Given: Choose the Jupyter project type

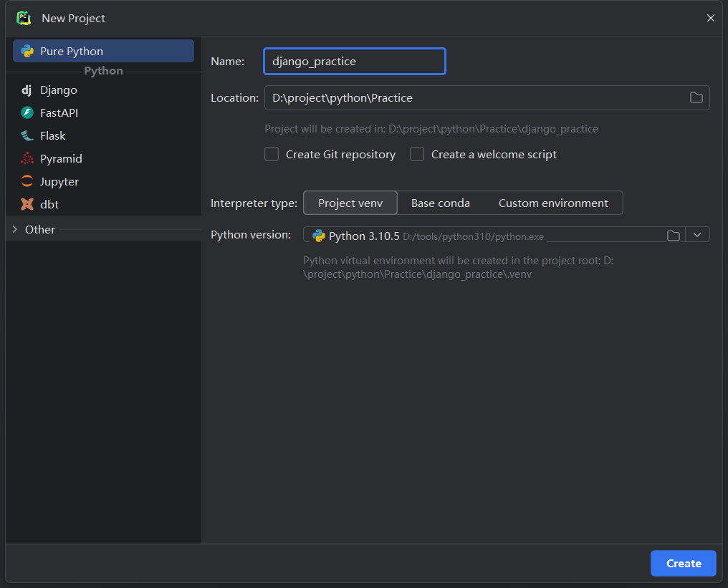Looking at the screenshot, I should 103,181.
